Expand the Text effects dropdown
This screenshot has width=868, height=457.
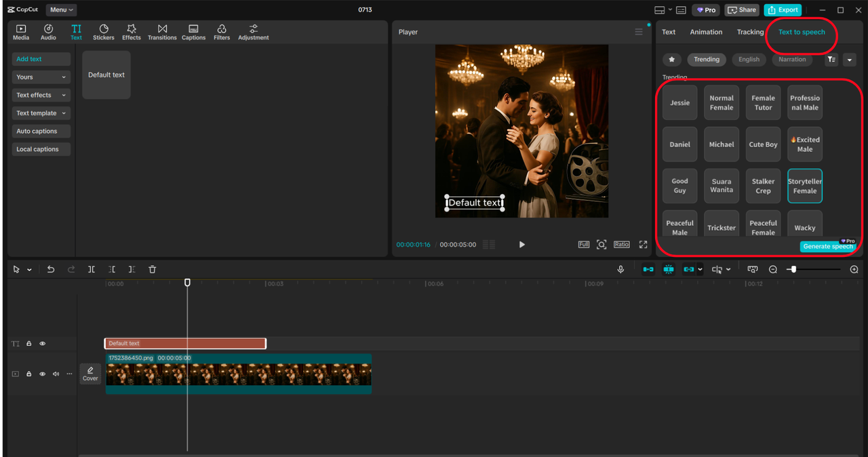[41, 95]
